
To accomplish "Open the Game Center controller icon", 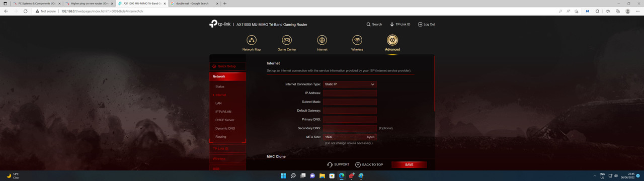I will [x=286, y=40].
